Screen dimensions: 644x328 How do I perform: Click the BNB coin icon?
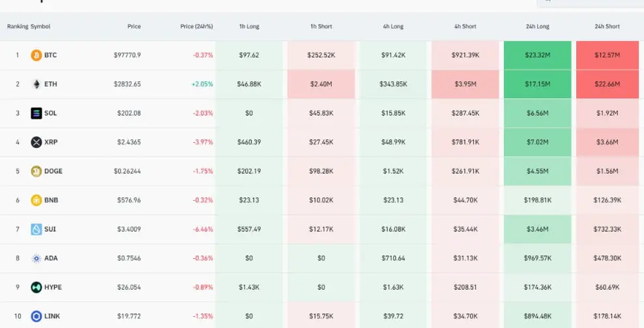pos(37,200)
